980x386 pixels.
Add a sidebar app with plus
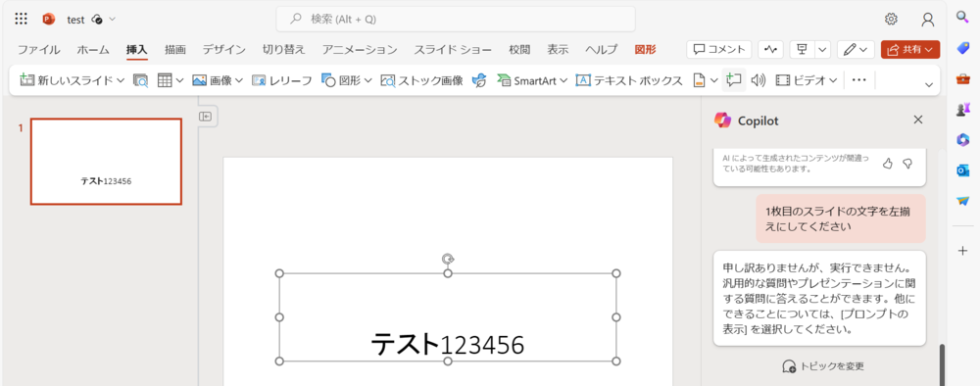pyautogui.click(x=962, y=251)
